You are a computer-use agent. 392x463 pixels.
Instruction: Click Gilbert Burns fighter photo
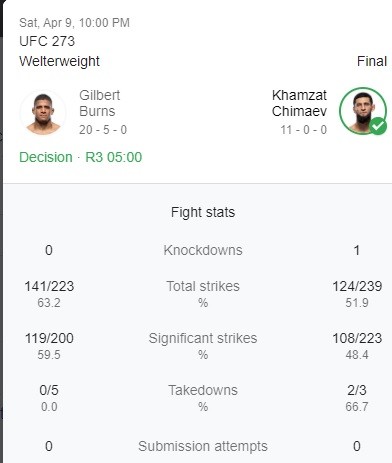43,112
